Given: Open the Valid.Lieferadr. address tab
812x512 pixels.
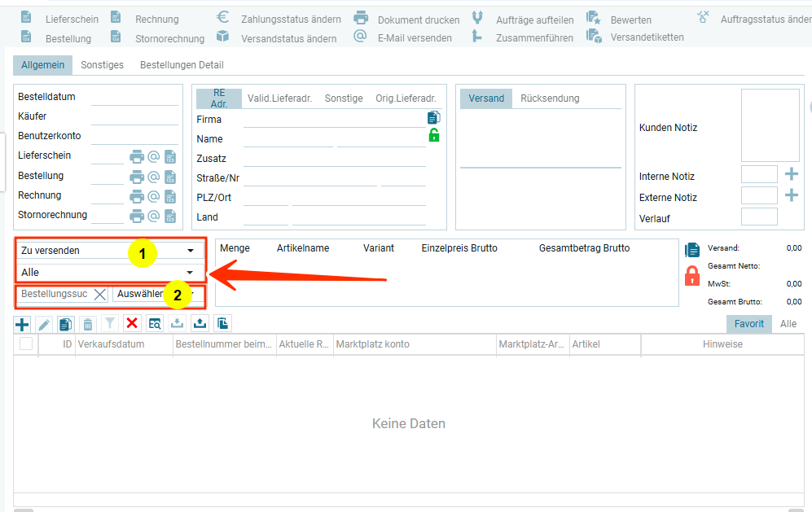Looking at the screenshot, I should point(281,98).
